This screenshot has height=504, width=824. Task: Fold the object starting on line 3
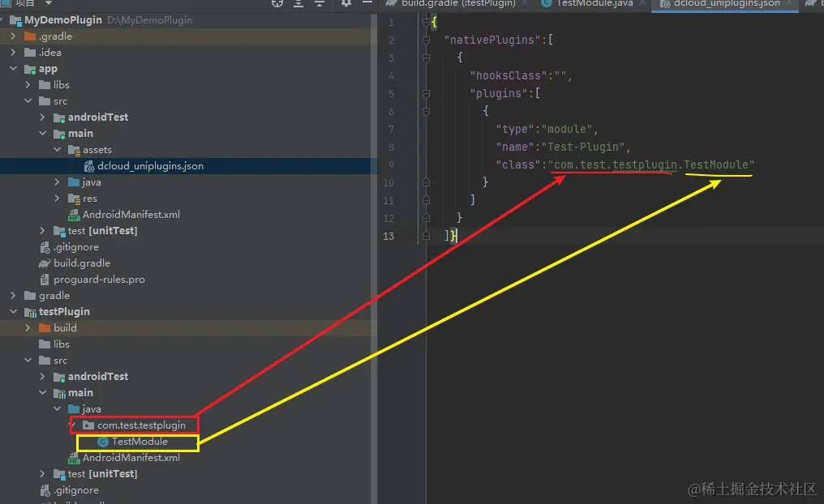426,58
